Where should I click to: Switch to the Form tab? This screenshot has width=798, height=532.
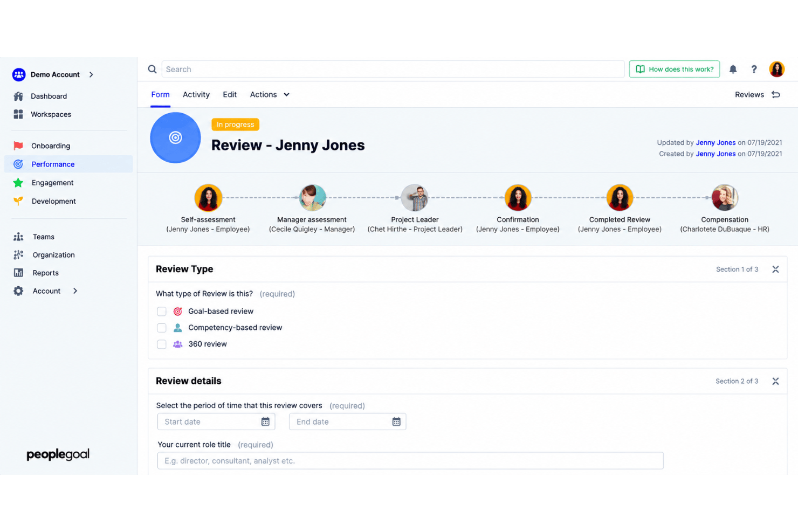[x=160, y=94]
